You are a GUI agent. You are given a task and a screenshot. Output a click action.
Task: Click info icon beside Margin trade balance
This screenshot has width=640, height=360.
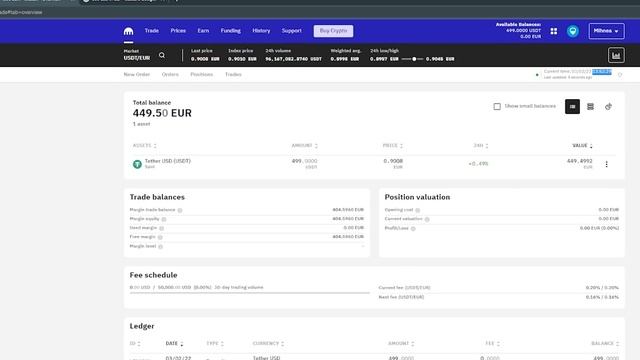pos(180,210)
